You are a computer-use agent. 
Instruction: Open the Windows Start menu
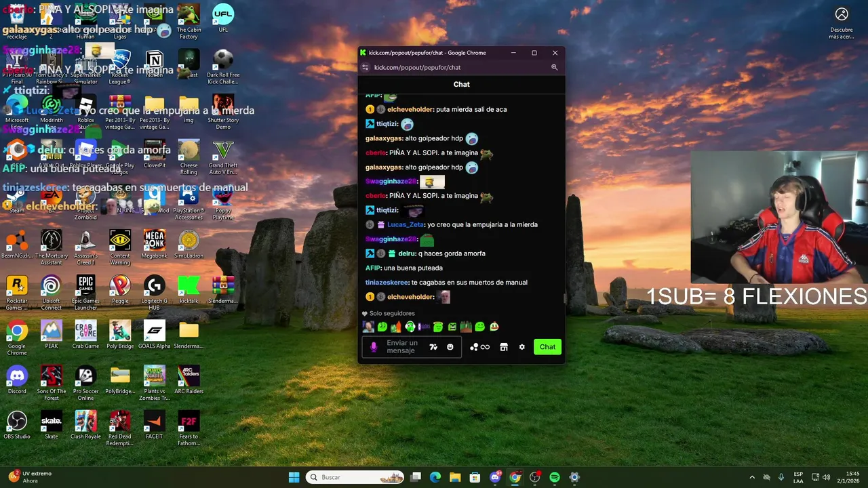[x=294, y=477]
